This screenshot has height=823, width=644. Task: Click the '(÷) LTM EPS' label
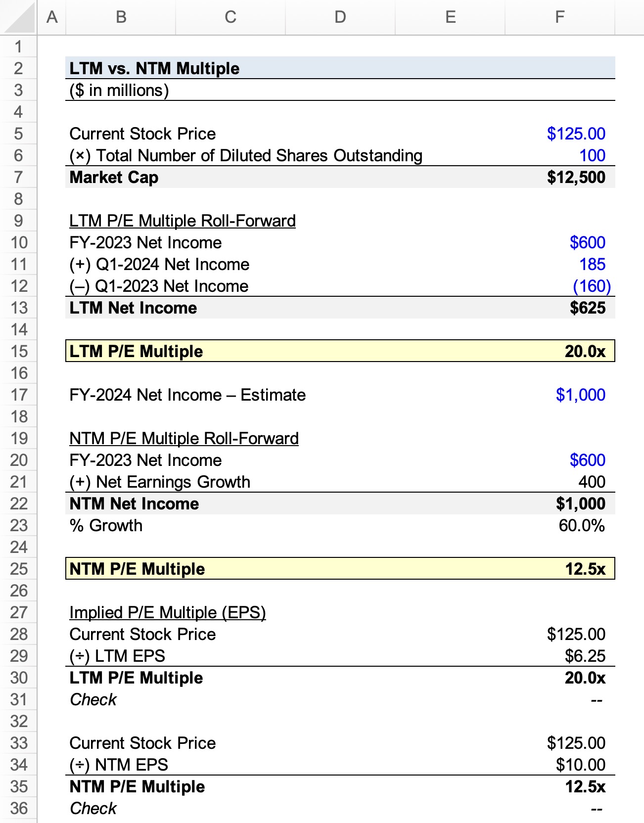pos(117,656)
